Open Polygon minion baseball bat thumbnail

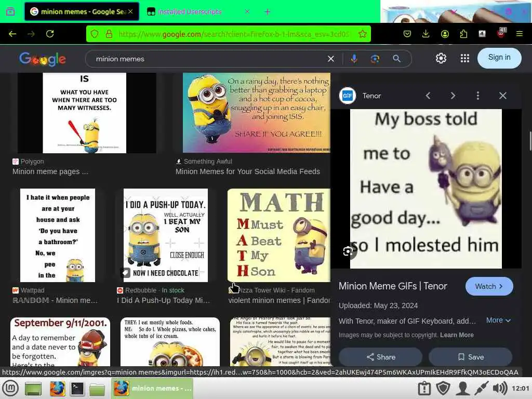pos(85,113)
